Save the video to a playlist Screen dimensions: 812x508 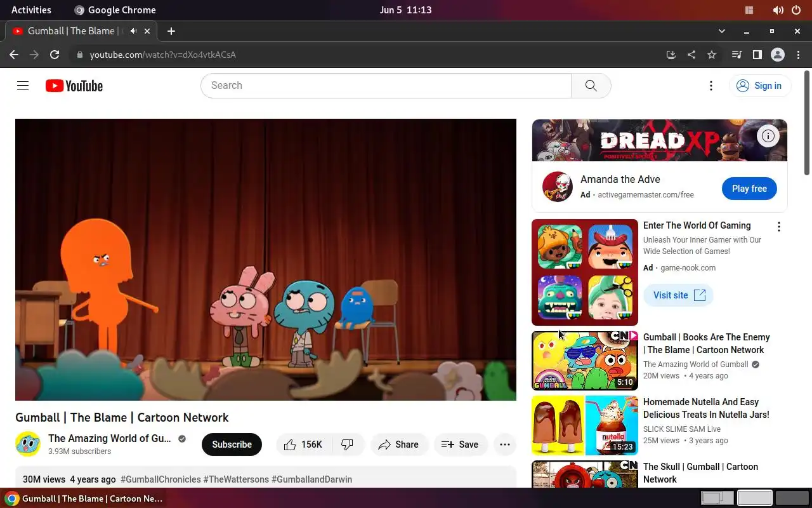coord(460,444)
